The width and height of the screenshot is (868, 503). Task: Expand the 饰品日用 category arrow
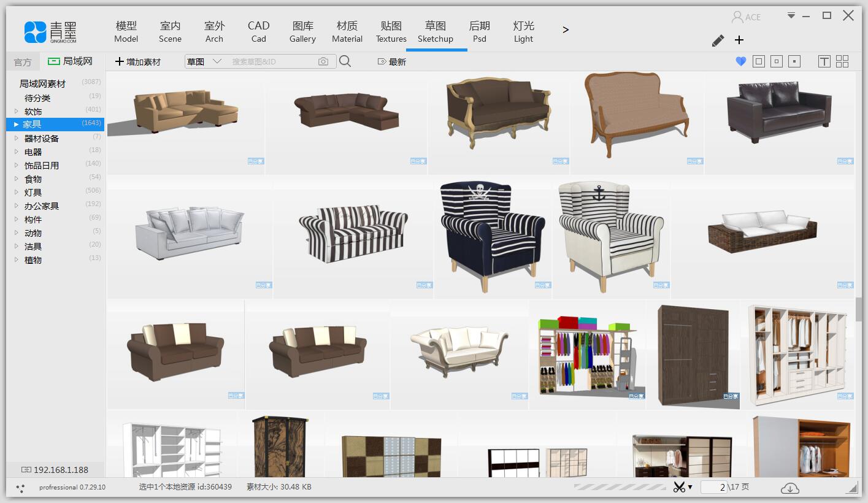click(17, 165)
